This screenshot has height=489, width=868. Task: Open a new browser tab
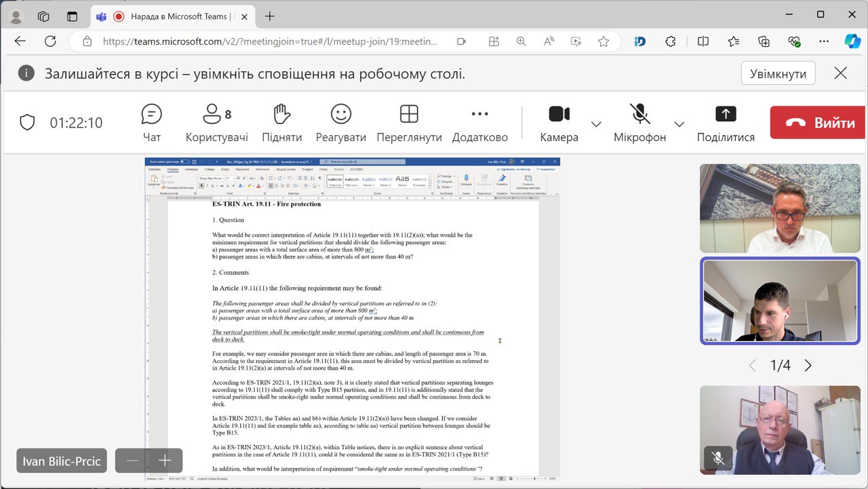click(270, 16)
